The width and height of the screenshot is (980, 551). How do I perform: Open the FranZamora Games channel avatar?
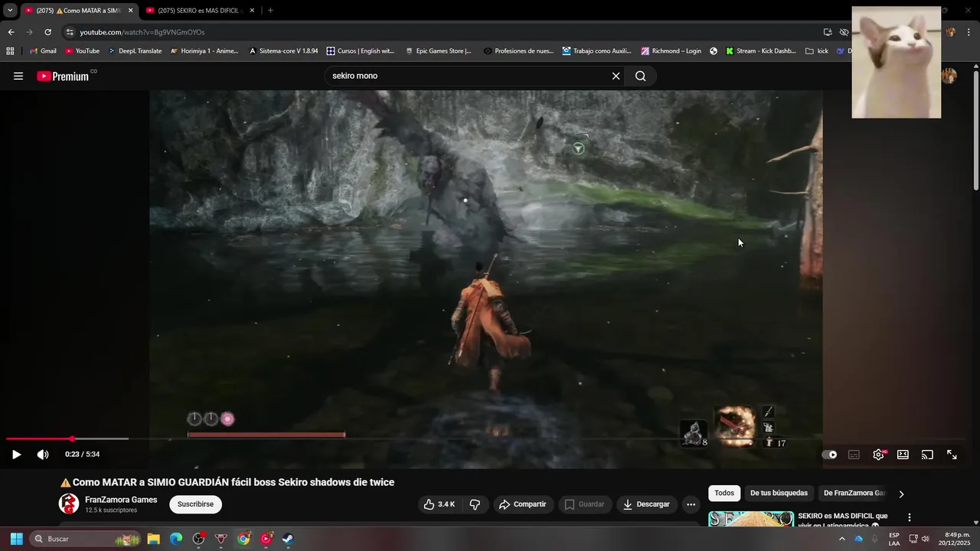[69, 504]
